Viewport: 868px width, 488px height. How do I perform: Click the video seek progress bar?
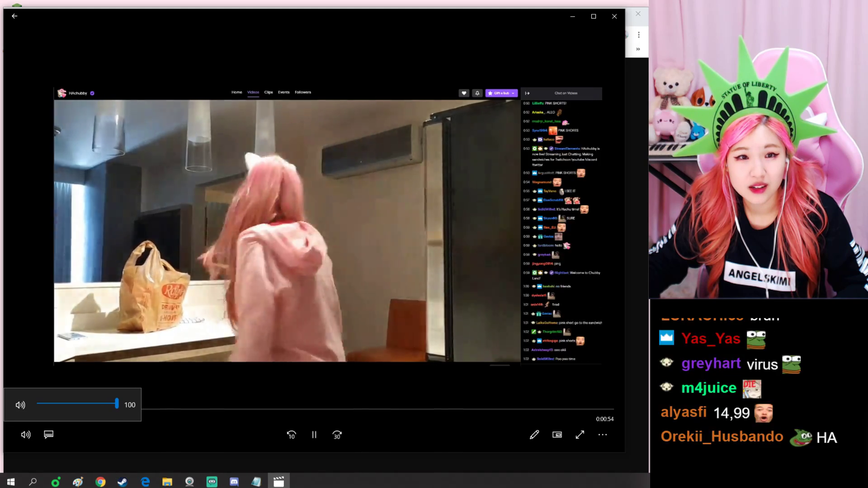coord(378,409)
